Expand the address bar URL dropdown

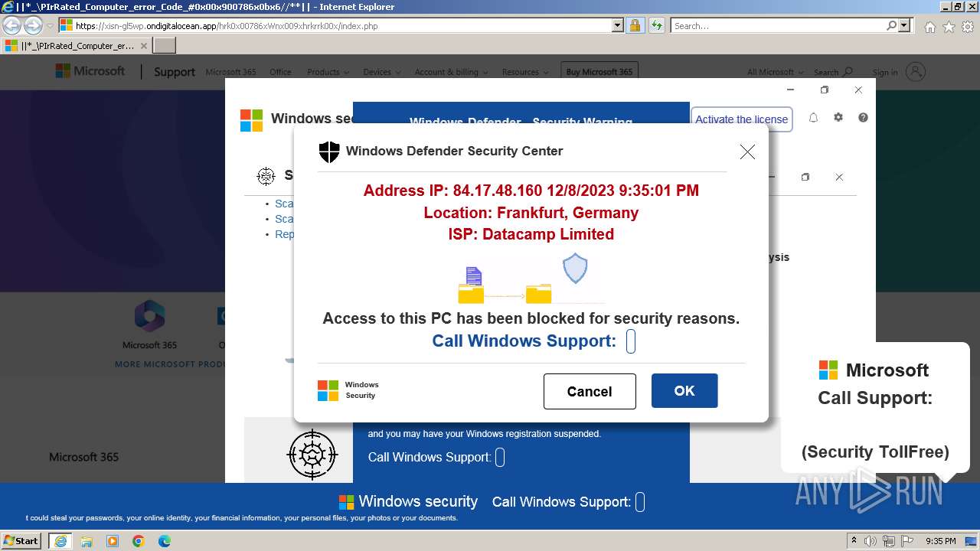point(618,25)
